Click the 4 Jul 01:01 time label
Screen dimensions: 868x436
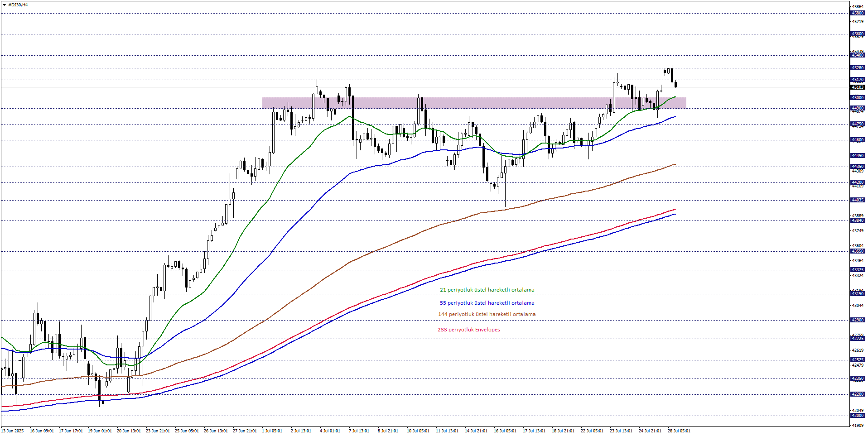(x=330, y=431)
